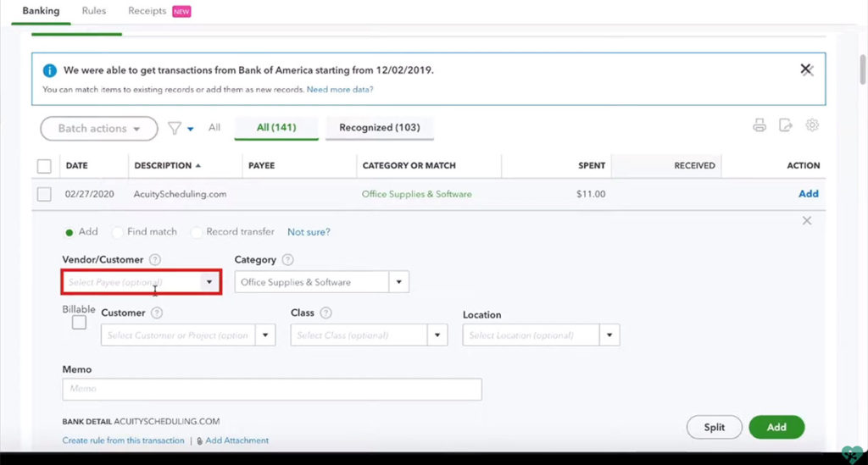Click the Class help question icon
The image size is (868, 465).
pos(326,313)
